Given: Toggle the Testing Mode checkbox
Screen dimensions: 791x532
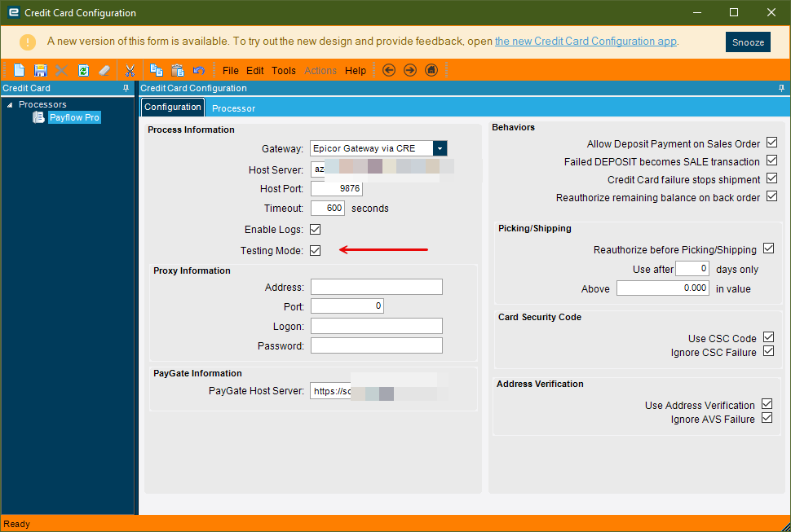Looking at the screenshot, I should pyautogui.click(x=316, y=251).
